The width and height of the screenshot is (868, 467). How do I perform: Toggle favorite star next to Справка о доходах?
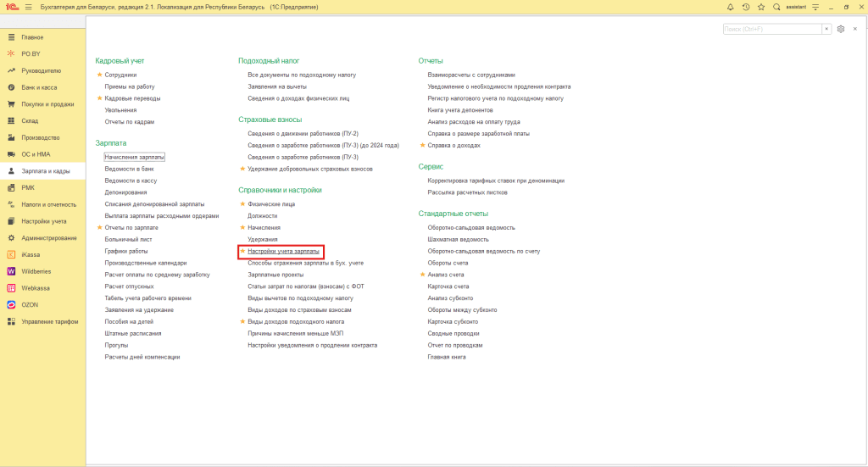[422, 145]
